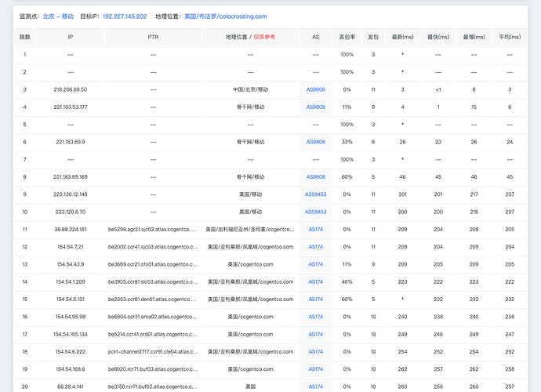Click PTR be5214.ccr41.ord01.atlas.cogentco

coord(153,334)
